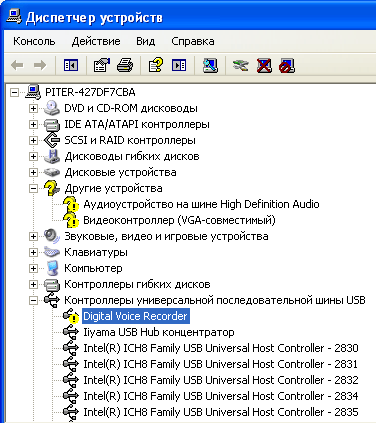Click the yellow question mark Другие устройства icon

coord(52,188)
